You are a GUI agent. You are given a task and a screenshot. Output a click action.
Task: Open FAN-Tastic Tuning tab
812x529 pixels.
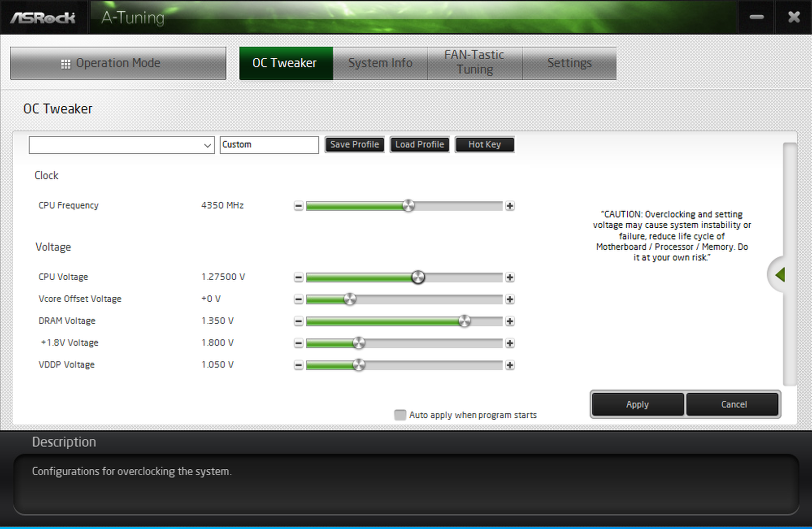coord(475,63)
